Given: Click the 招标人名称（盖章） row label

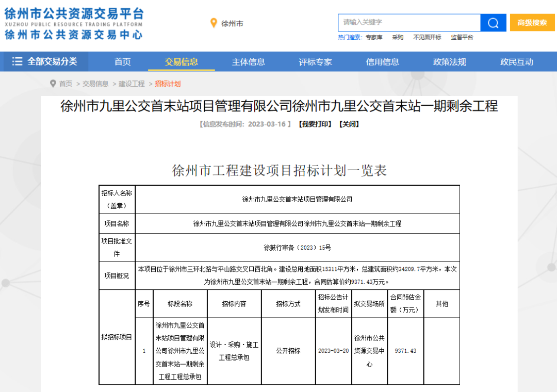Looking at the screenshot, I should coord(117,200).
